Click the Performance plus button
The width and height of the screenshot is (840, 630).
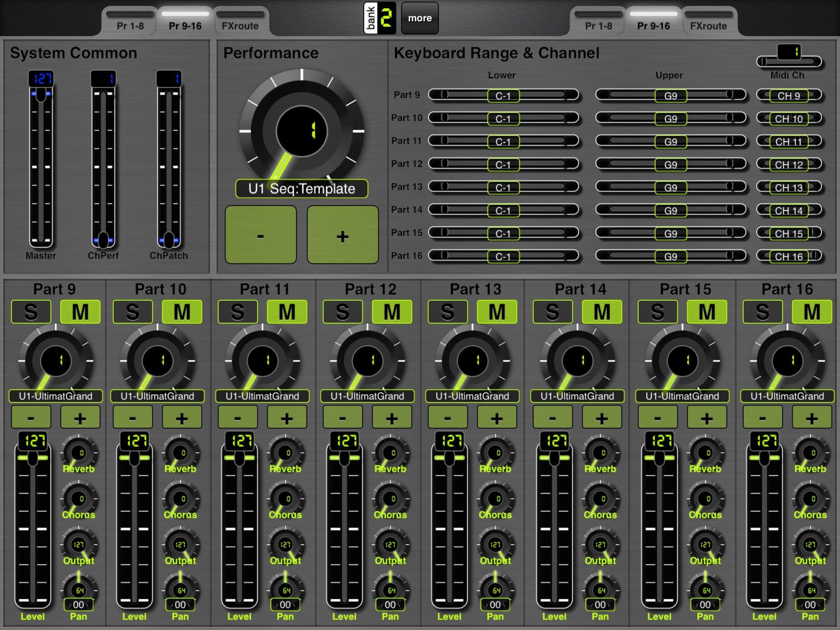343,235
